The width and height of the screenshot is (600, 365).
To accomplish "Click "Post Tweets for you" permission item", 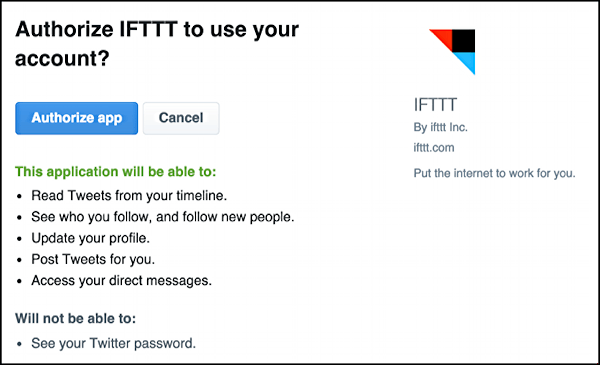I will point(93,259).
